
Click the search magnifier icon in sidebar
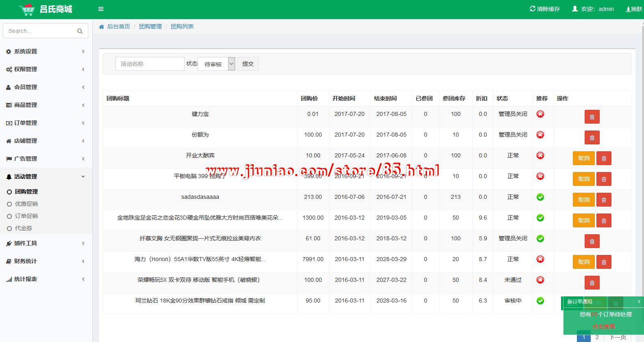(80, 31)
